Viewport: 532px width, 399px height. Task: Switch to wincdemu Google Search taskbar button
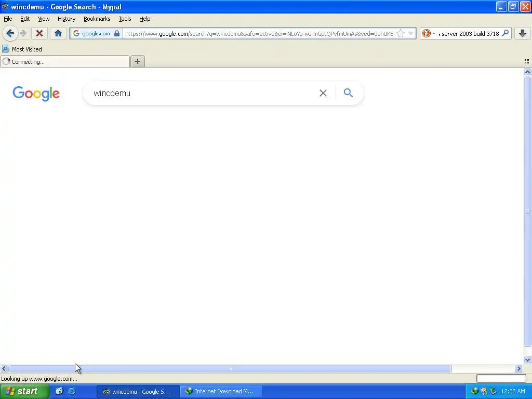click(x=138, y=391)
